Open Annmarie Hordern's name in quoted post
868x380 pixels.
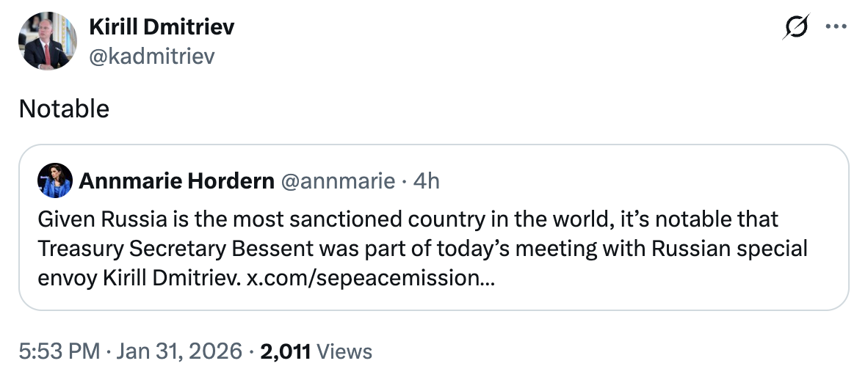[x=176, y=181]
